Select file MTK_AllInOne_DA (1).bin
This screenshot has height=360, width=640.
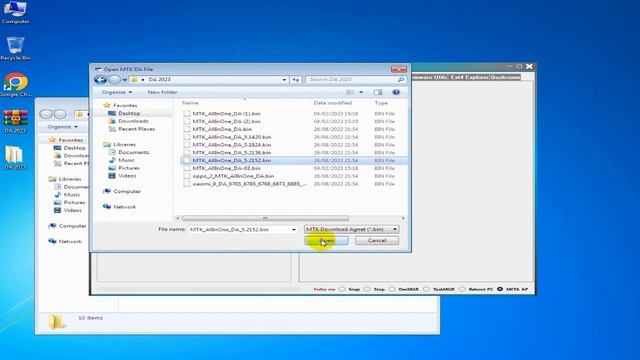coord(226,113)
